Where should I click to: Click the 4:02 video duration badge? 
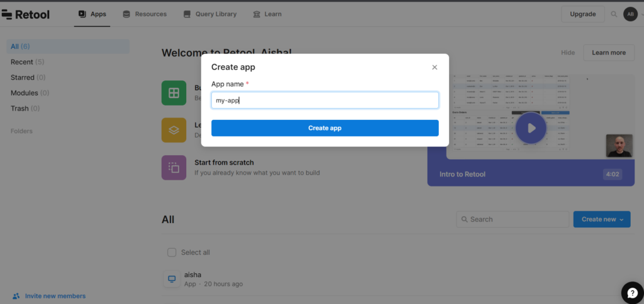(613, 175)
